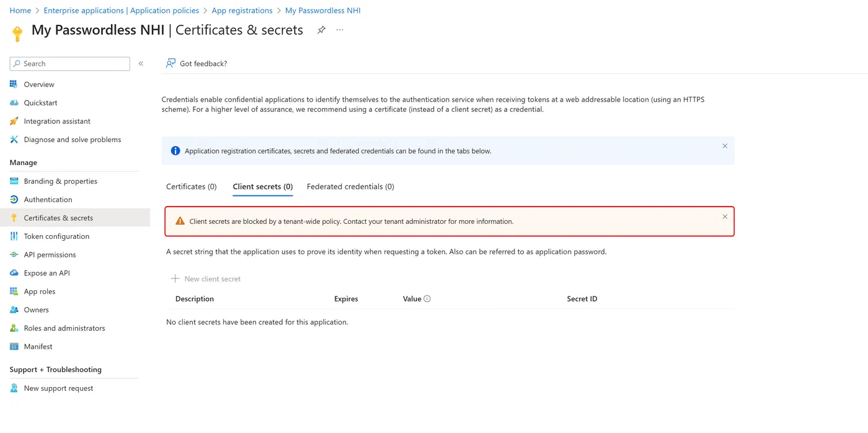Collapse the sidebar with double chevron

coord(141,64)
